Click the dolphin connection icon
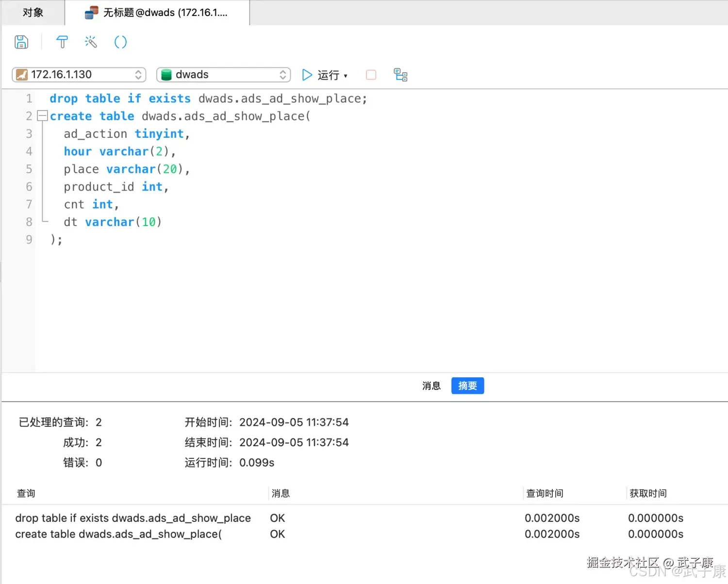Viewport: 728px width, 584px height. (22, 74)
